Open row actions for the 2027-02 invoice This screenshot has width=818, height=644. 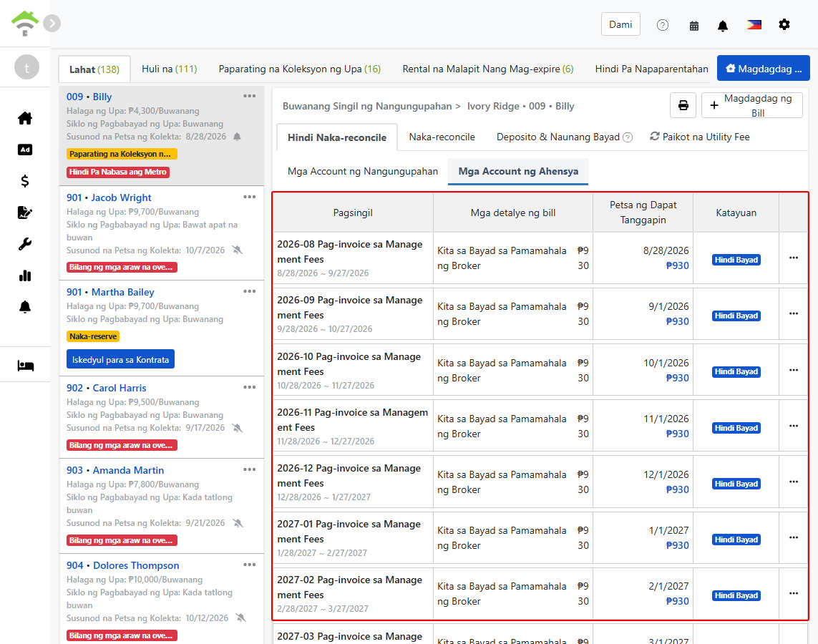[794, 593]
